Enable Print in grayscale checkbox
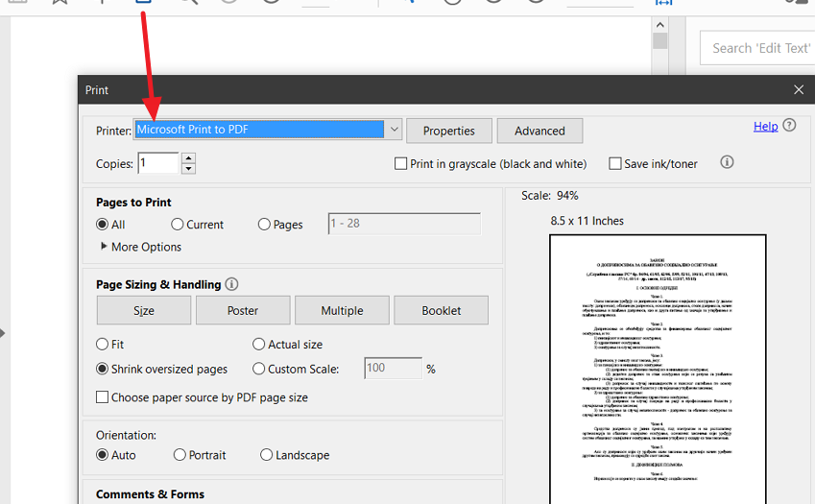 click(x=400, y=163)
